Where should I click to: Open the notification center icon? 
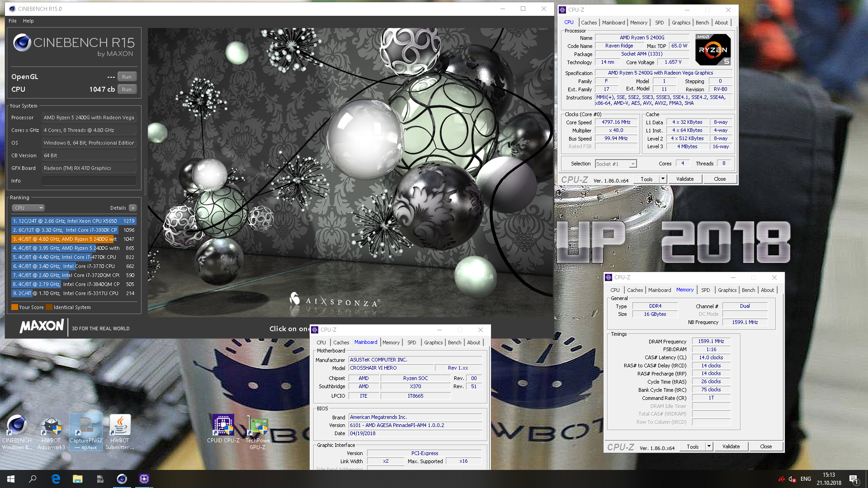854,479
